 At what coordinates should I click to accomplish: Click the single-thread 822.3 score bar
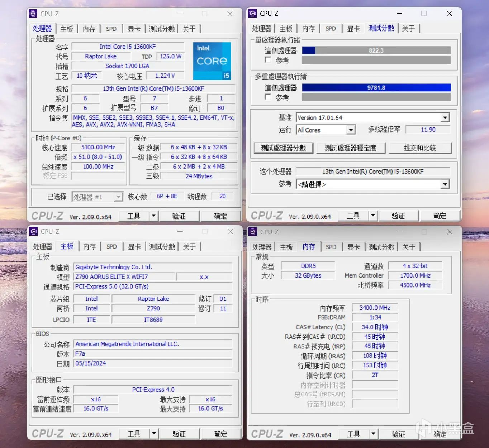[x=376, y=50]
